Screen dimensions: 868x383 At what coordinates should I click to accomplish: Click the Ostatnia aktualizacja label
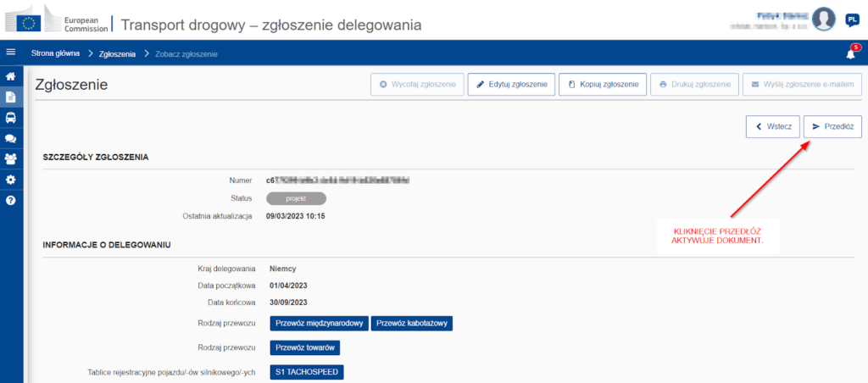218,216
